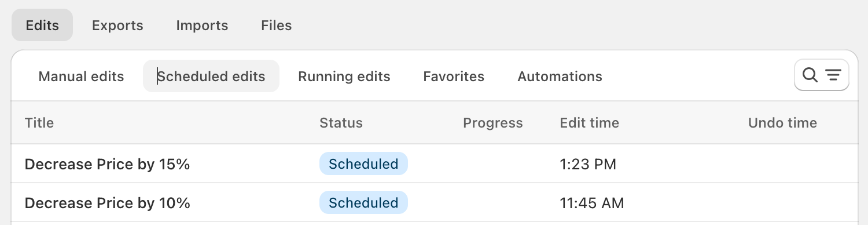This screenshot has width=868, height=225.
Task: Click the Undo time column header
Action: (x=782, y=123)
